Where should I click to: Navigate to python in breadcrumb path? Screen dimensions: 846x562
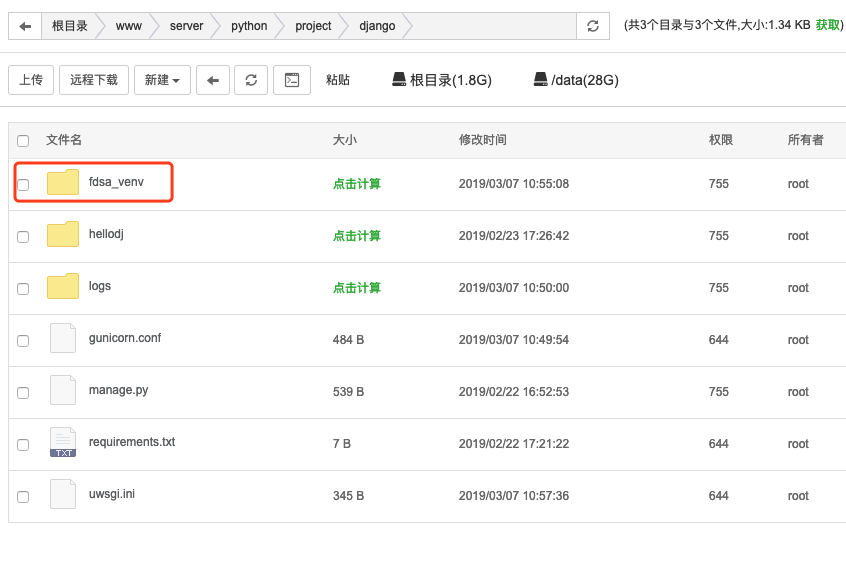(249, 26)
